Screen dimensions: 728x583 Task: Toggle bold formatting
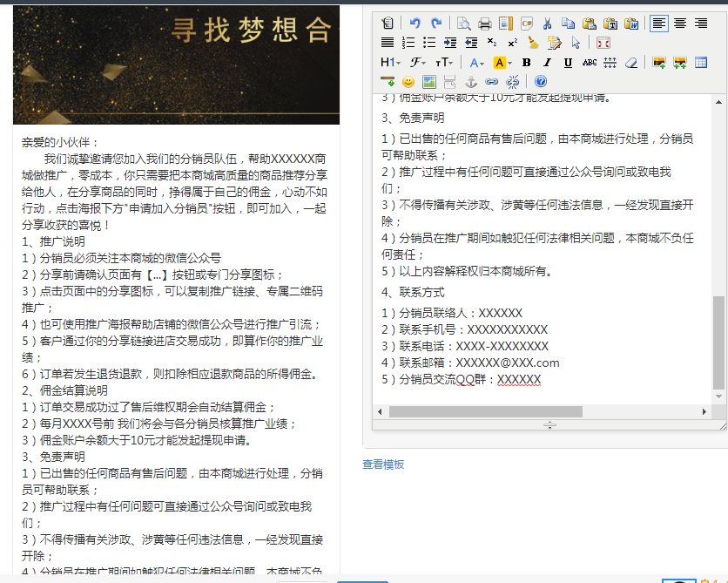(x=526, y=63)
